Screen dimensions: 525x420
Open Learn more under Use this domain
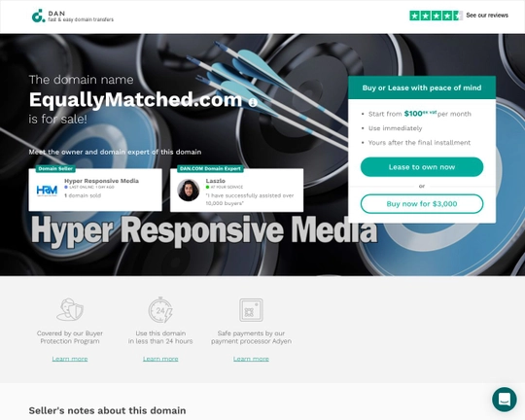point(160,359)
